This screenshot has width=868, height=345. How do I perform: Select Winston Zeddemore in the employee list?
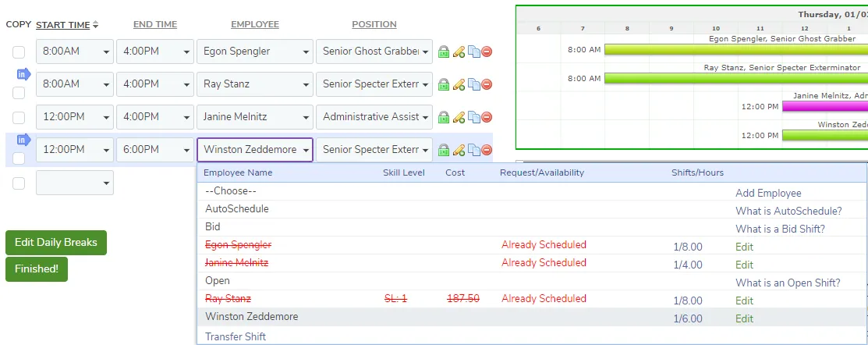[252, 317]
